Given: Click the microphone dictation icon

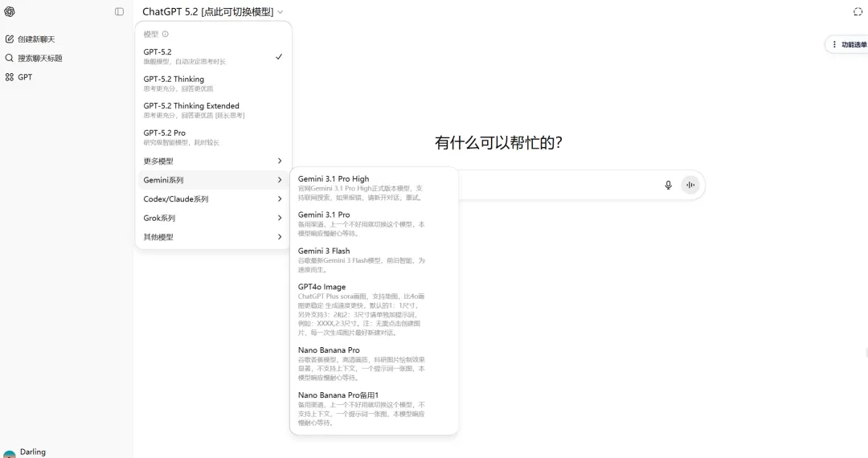Looking at the screenshot, I should (x=668, y=186).
